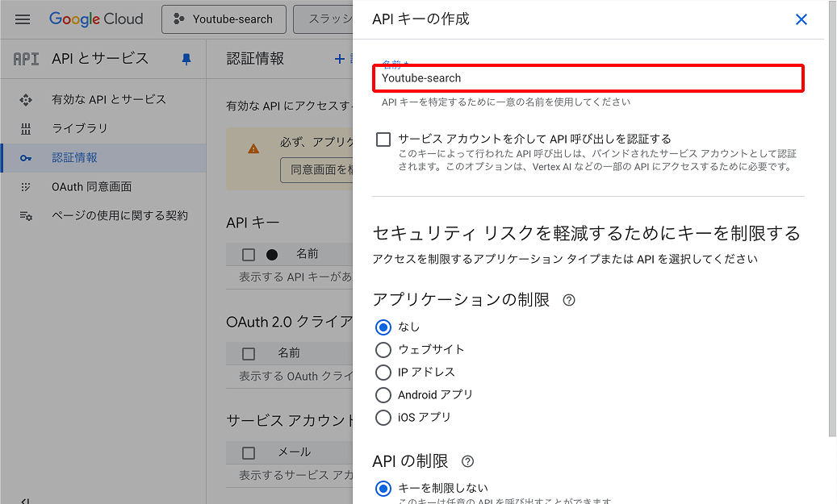Open help icon for API の制限
Screen dimensions: 837x504
click(467, 461)
